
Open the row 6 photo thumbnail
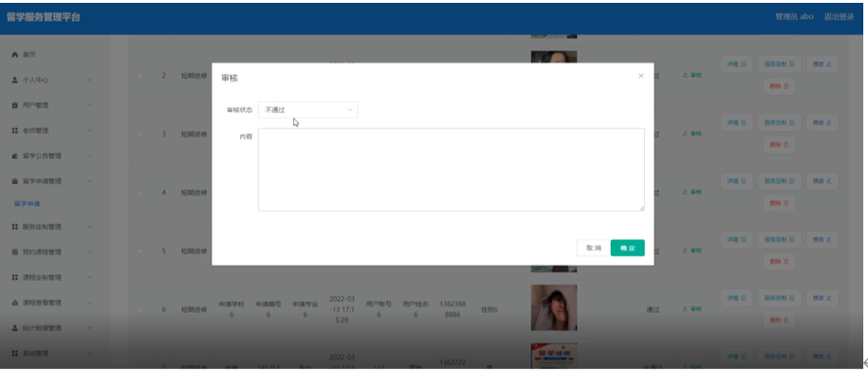pyautogui.click(x=554, y=307)
